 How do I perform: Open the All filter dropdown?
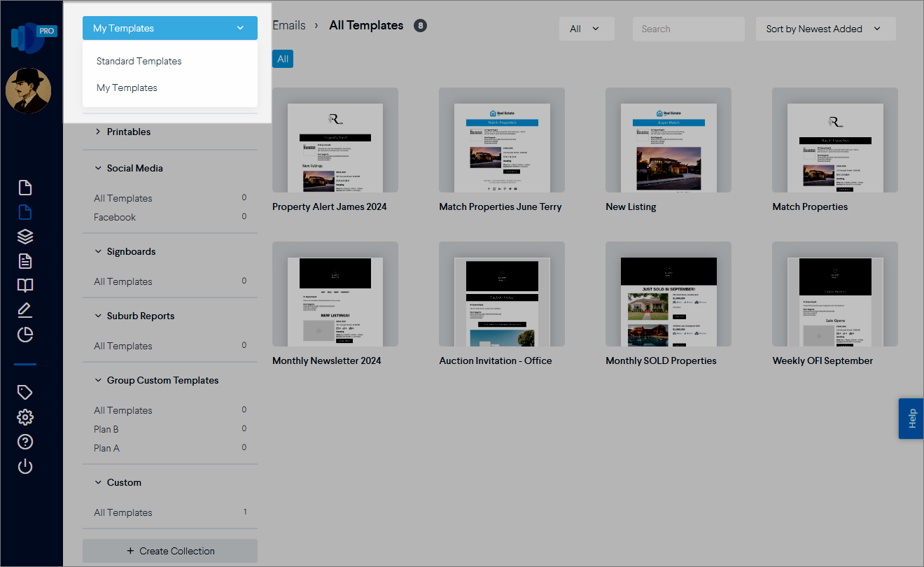pyautogui.click(x=587, y=29)
